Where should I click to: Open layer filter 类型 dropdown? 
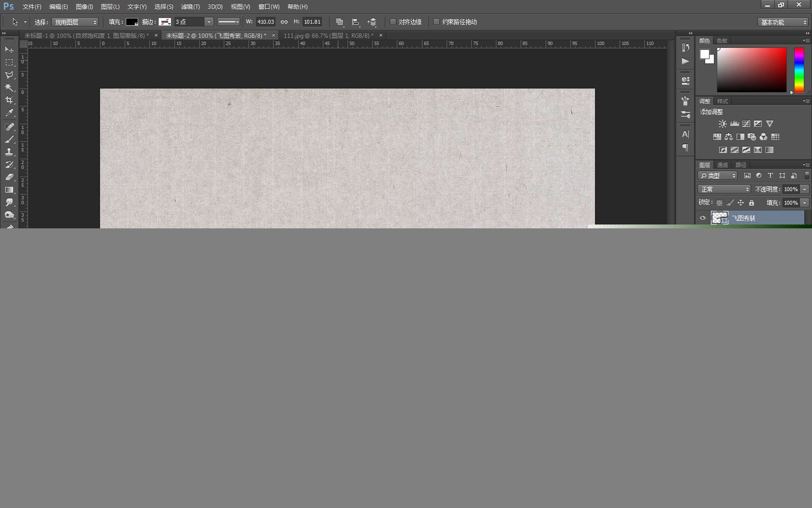pyautogui.click(x=717, y=176)
